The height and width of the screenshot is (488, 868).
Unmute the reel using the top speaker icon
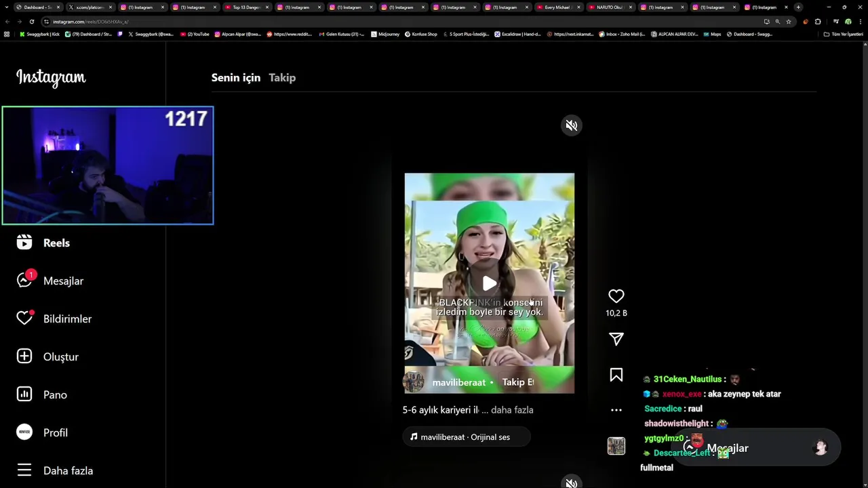click(572, 125)
